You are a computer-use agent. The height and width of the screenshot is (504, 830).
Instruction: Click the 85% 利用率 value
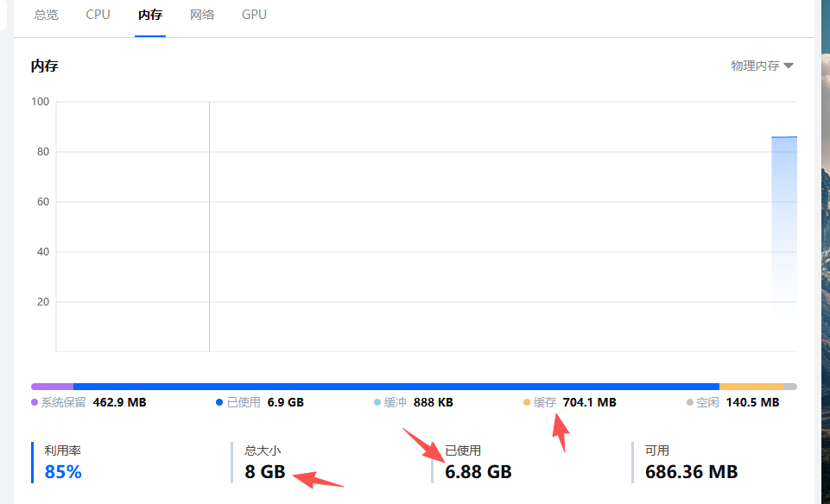click(63, 472)
